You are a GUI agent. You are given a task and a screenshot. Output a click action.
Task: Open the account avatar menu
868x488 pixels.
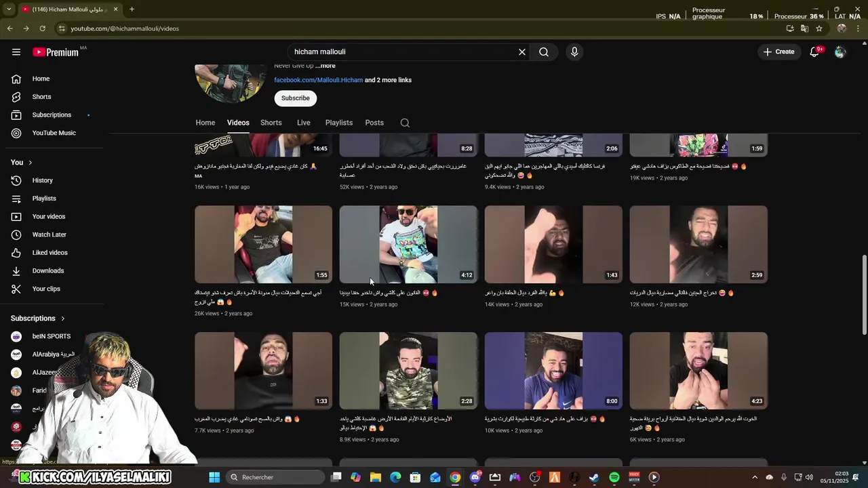[x=840, y=52]
